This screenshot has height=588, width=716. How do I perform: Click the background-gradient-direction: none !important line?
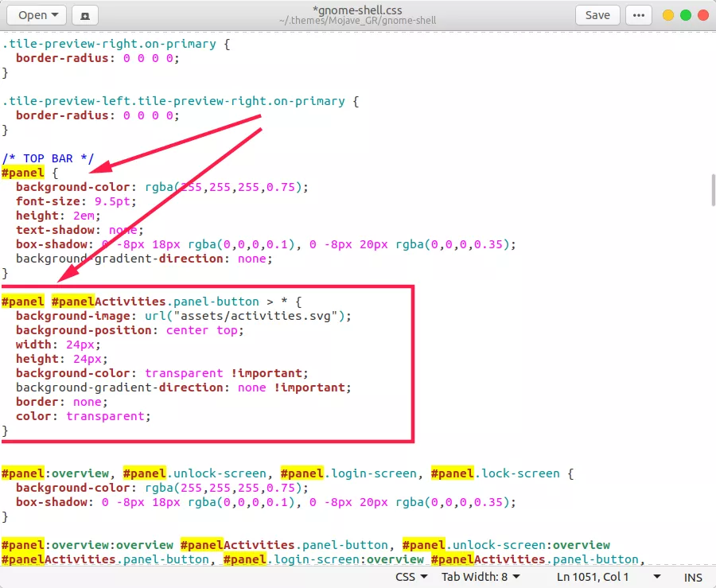pyautogui.click(x=184, y=387)
